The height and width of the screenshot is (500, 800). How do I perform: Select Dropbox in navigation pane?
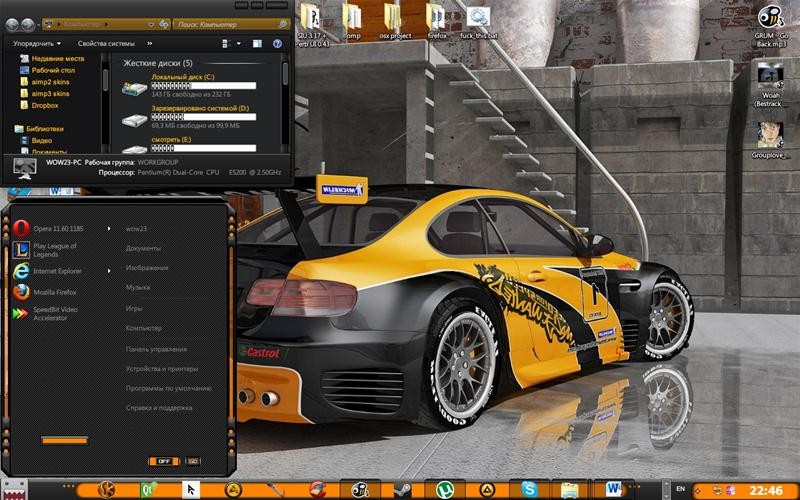click(39, 106)
